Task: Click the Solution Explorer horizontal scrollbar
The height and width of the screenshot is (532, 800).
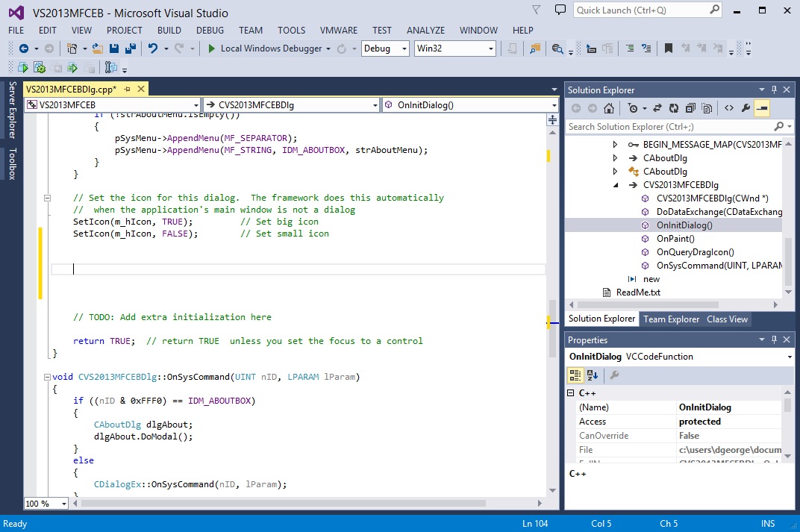Action: click(673, 305)
